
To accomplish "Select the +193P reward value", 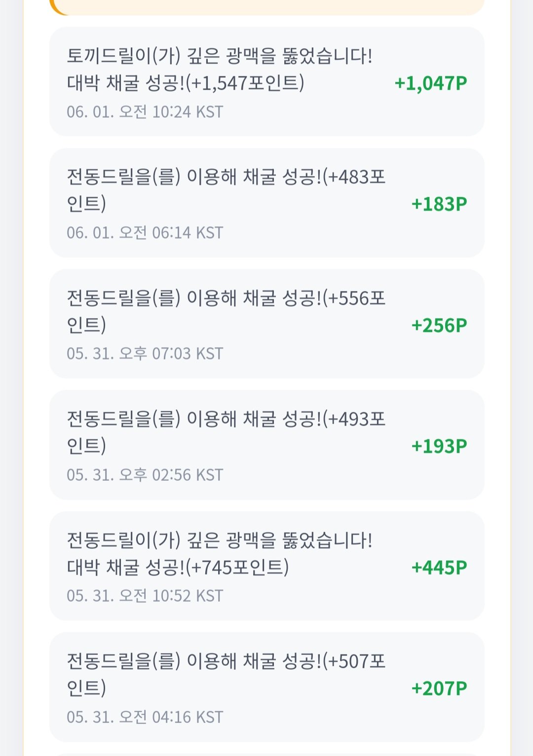I will coord(439,446).
